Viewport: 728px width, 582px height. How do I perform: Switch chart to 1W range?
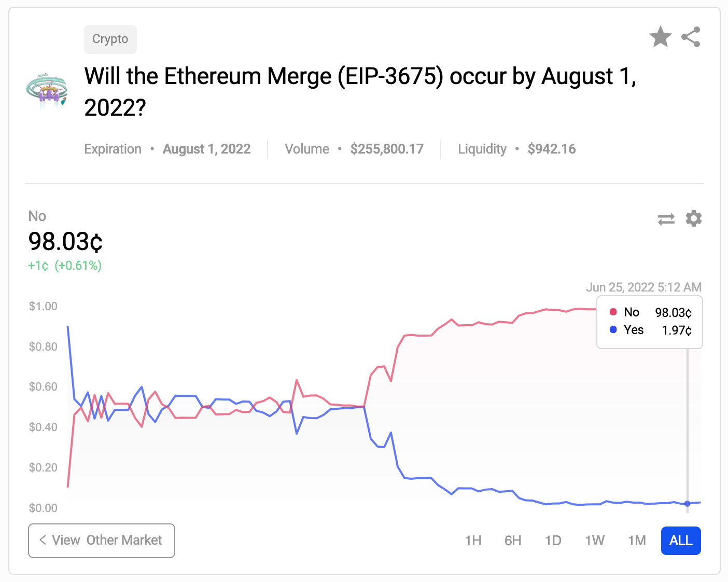pyautogui.click(x=595, y=541)
